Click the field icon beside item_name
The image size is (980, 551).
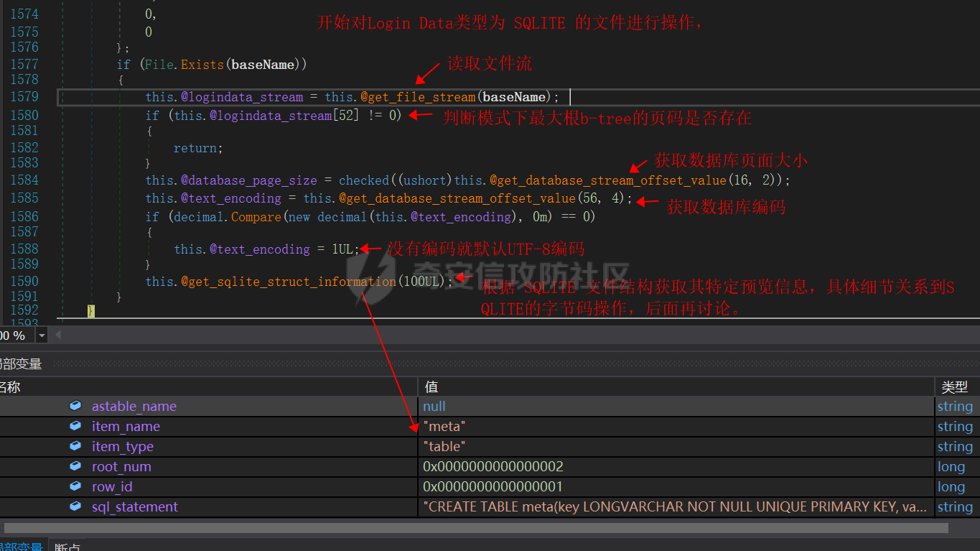pos(75,426)
